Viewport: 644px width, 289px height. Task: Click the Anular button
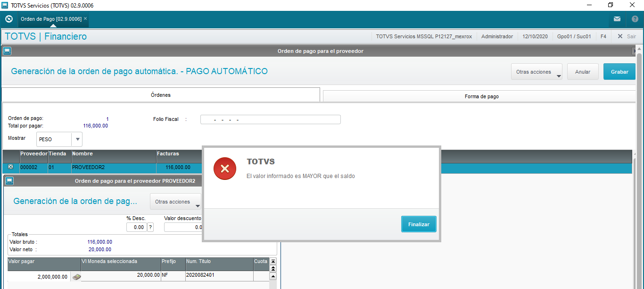[583, 72]
